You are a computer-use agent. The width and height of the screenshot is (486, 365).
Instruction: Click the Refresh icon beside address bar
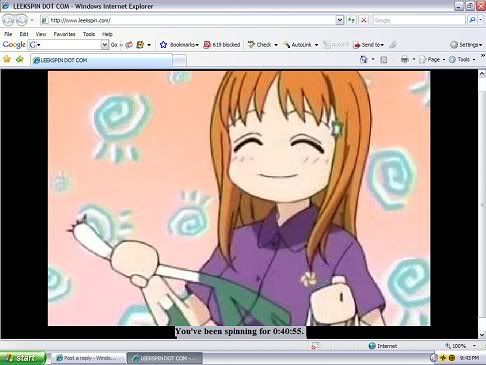[x=351, y=20]
